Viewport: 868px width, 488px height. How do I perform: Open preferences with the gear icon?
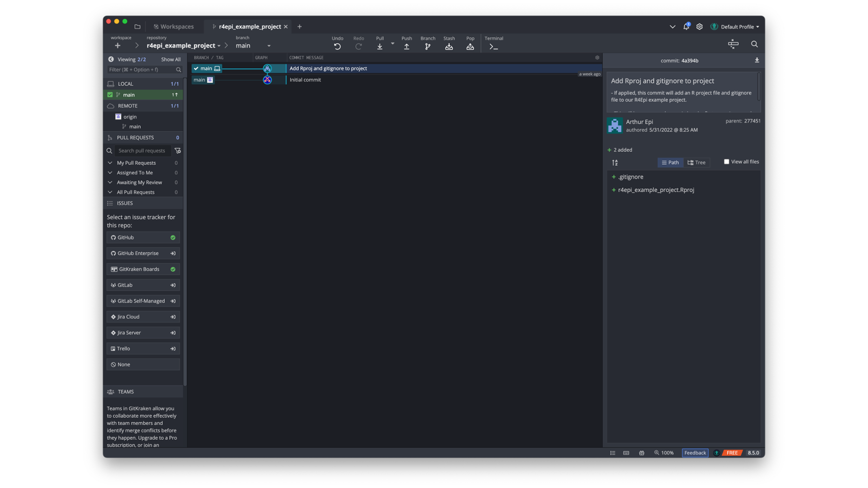699,27
